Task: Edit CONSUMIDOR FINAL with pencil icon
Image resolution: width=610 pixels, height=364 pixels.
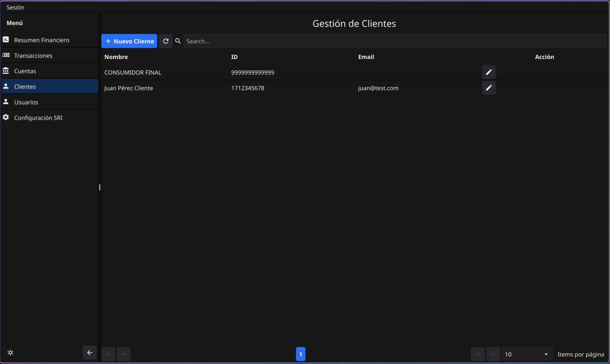Action: pos(488,72)
